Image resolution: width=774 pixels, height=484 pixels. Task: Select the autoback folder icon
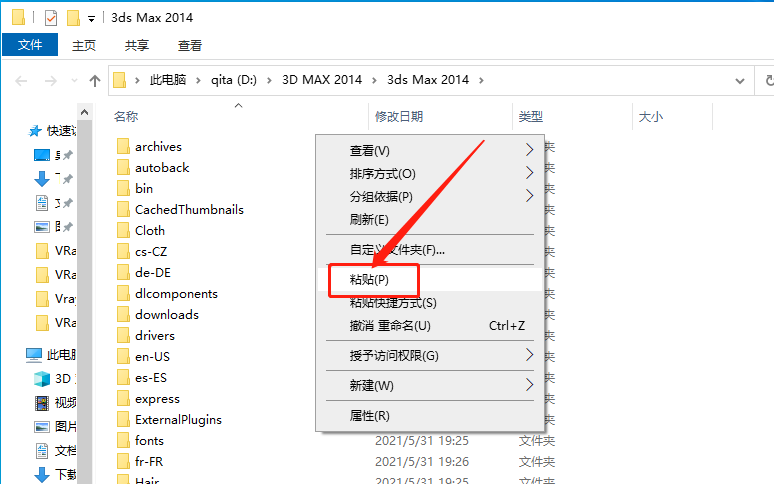coord(123,168)
